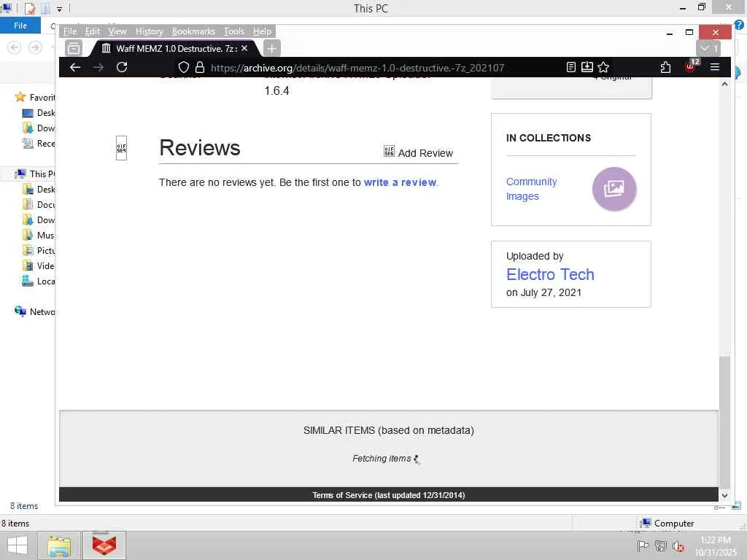Open the File tab in This PC window
This screenshot has height=560, width=747.
click(x=20, y=26)
